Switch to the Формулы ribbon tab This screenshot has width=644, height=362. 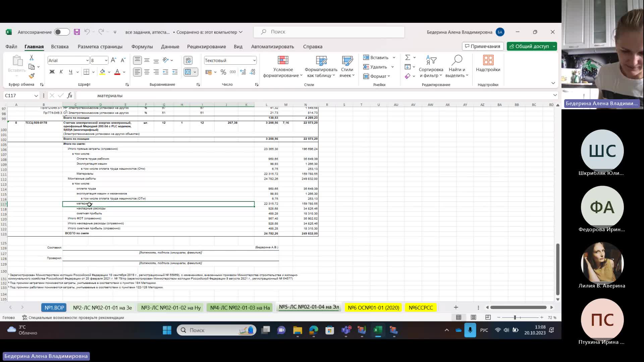142,47
